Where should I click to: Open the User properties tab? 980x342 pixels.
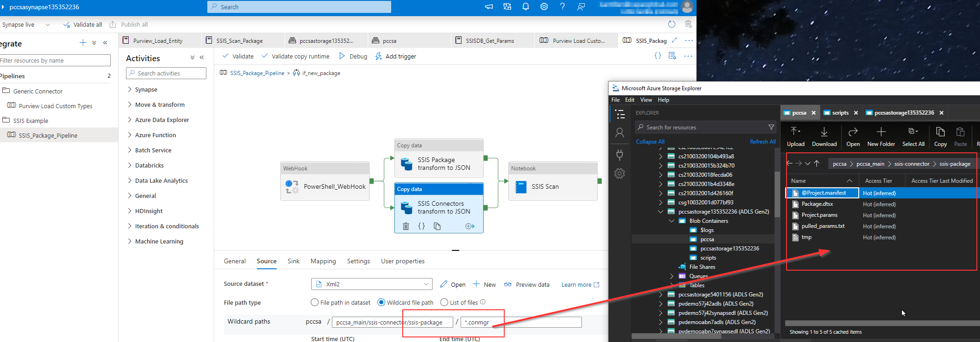pos(403,261)
